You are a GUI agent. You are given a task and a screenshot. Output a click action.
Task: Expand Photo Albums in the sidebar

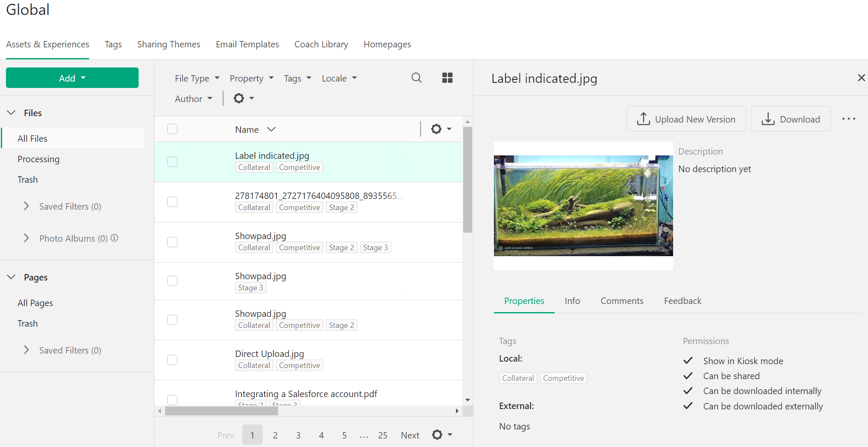point(26,238)
